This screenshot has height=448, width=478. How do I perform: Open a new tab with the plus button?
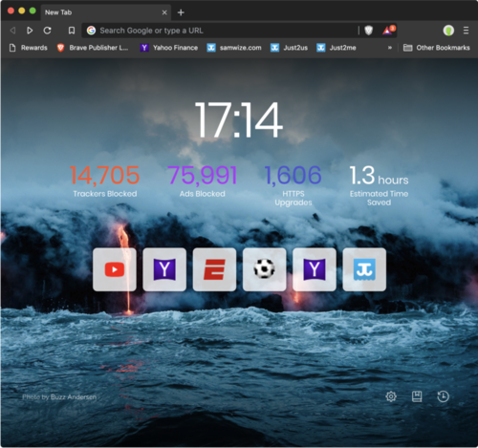[181, 12]
